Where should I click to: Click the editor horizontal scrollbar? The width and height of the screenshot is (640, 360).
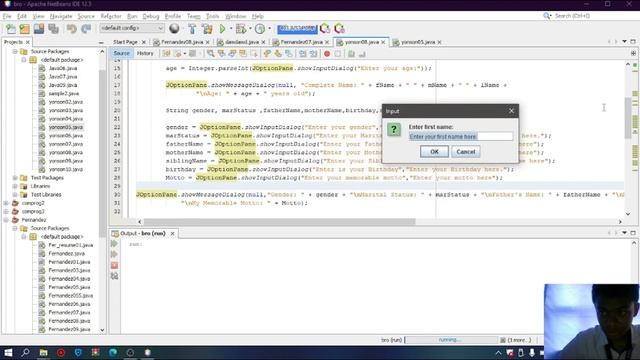click(279, 222)
